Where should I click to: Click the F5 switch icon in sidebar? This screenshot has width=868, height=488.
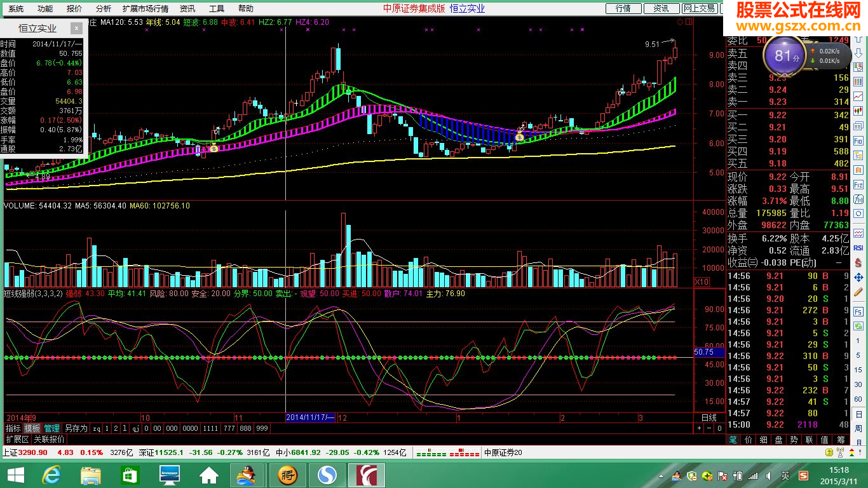click(859, 311)
